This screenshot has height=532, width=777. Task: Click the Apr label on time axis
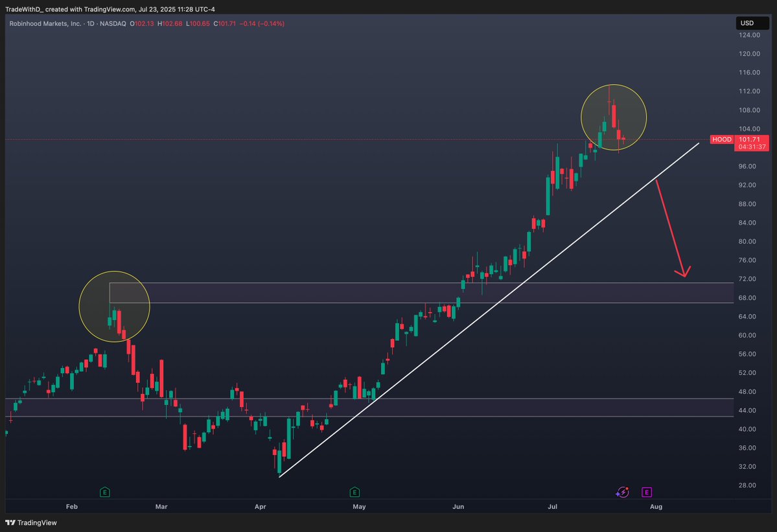pos(260,507)
